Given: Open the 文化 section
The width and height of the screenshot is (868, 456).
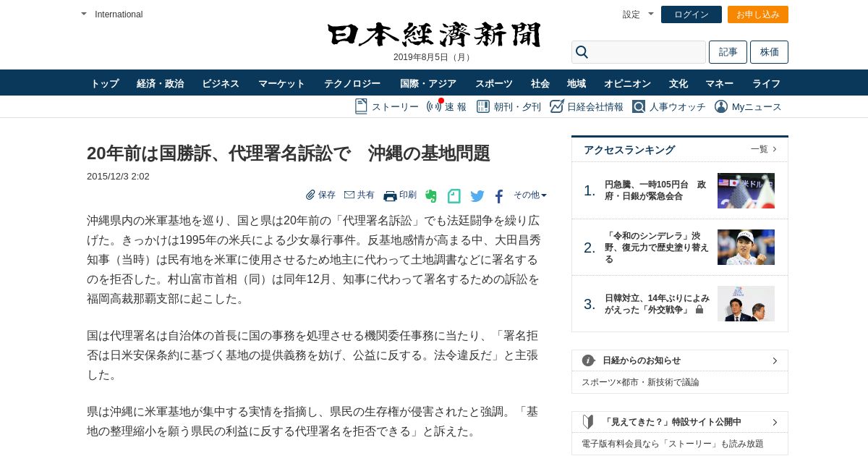Looking at the screenshot, I should (678, 83).
